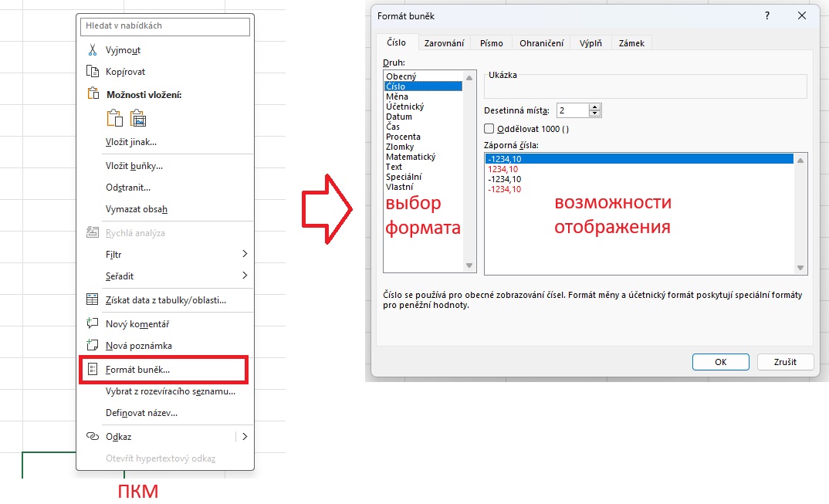Click the chain link icon beside Odkaz
Screen dimensions: 829x504
[93, 437]
